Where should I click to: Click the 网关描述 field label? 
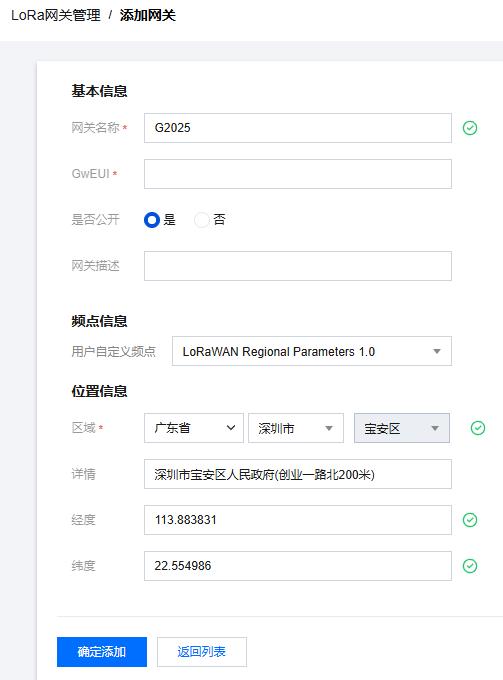(x=95, y=265)
